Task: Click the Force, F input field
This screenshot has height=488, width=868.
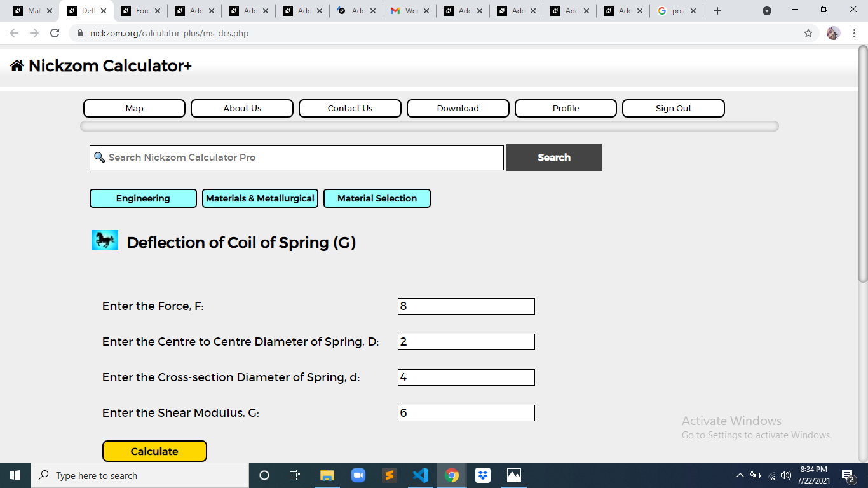Action: pyautogui.click(x=466, y=306)
